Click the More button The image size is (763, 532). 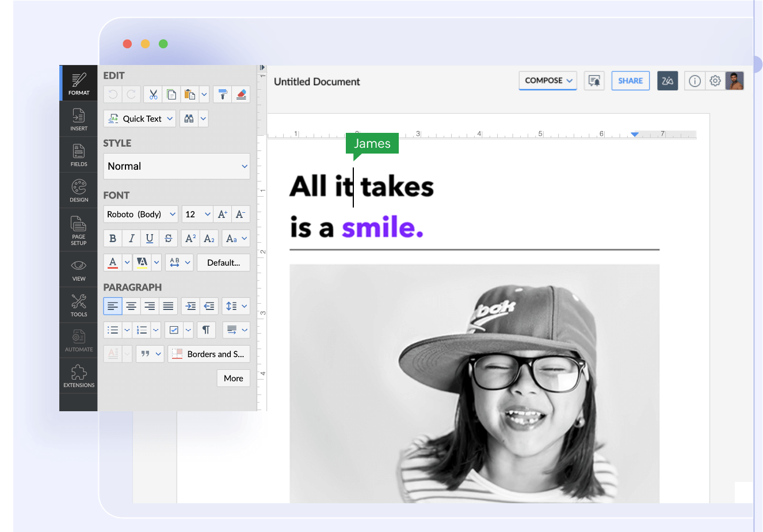233,378
